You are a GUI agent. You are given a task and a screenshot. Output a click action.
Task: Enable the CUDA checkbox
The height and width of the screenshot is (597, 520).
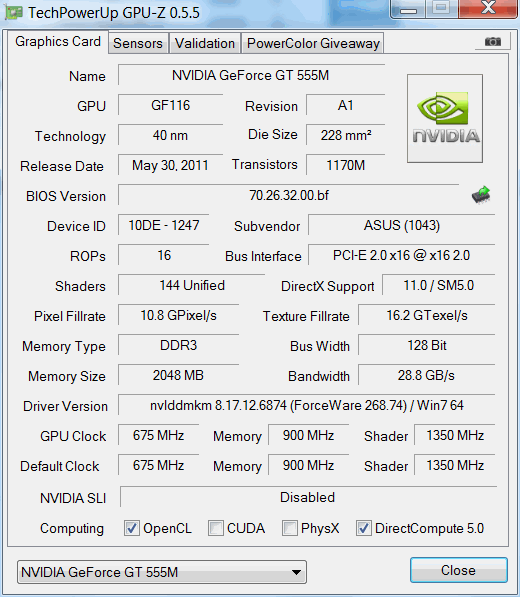tap(215, 528)
